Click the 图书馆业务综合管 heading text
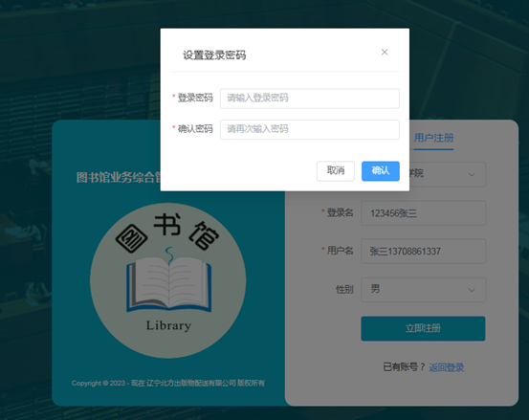 (119, 177)
